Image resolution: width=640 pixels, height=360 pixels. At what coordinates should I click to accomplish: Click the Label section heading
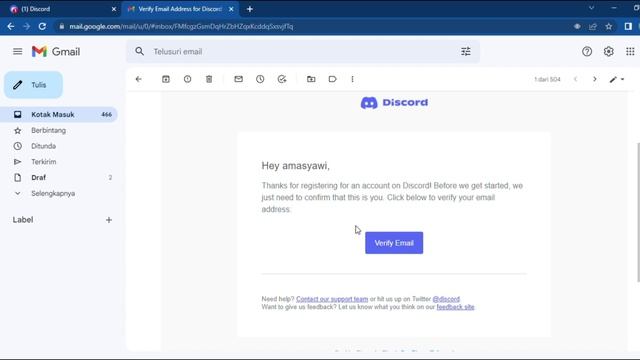point(23,220)
